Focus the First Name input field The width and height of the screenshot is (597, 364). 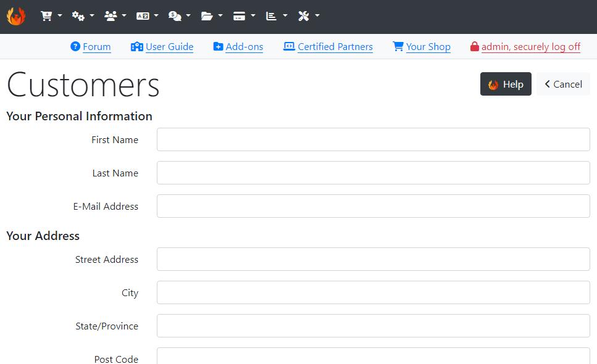tap(374, 139)
